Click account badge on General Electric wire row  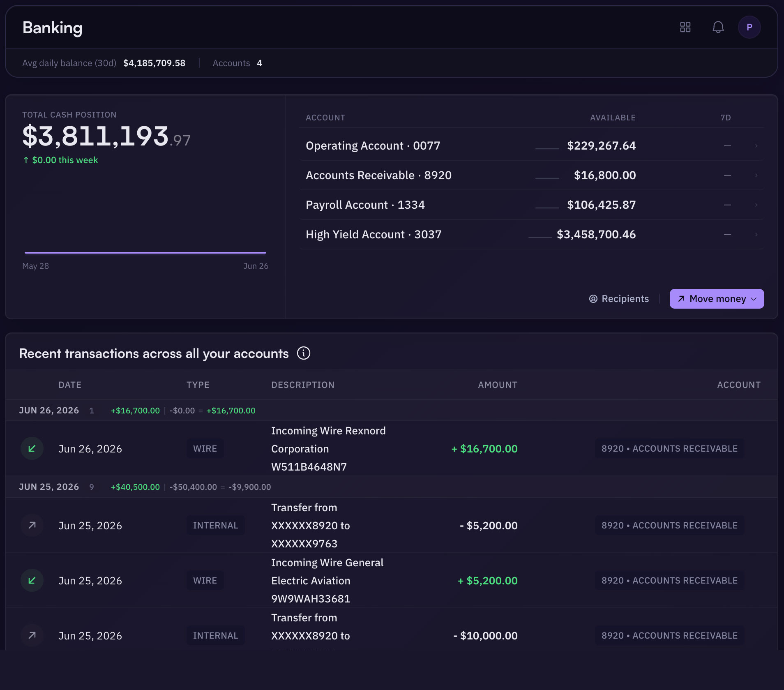point(669,580)
